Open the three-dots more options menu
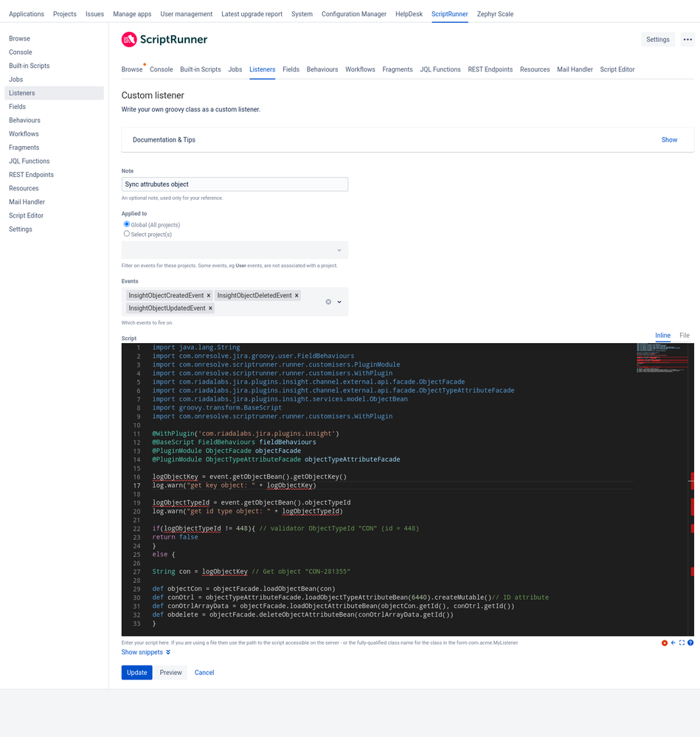 pos(687,40)
